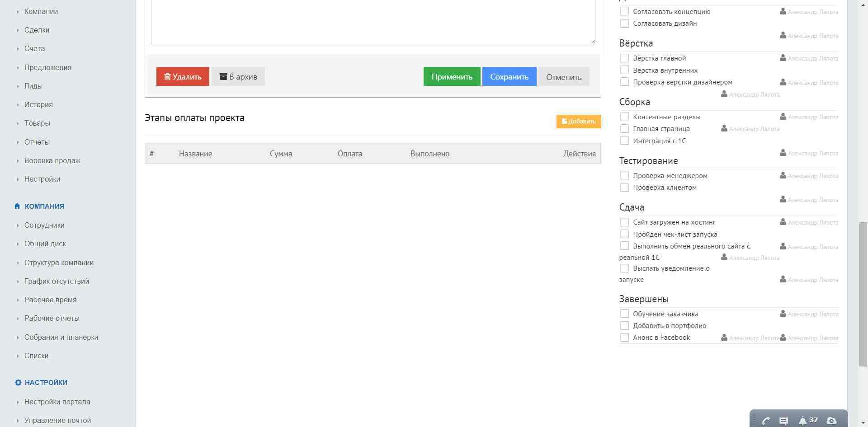Viewport: 868px width, 427px height.
Task: Click assignee icon beside Проверка верстки дизайнером
Action: 783,82
